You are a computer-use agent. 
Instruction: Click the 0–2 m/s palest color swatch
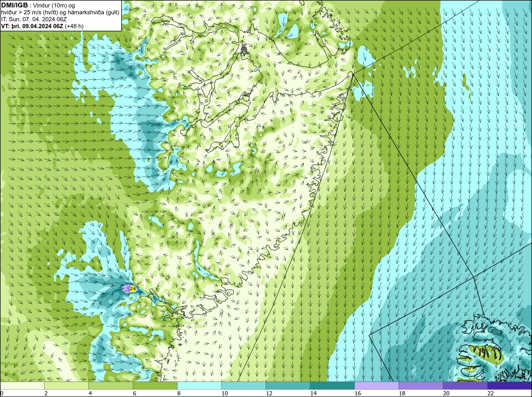[x=22, y=386]
